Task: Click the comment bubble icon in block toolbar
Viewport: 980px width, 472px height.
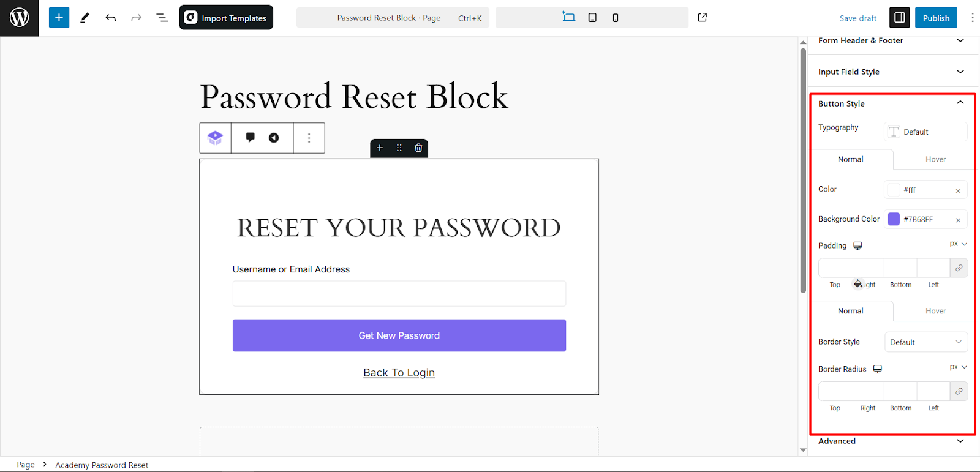Action: (250, 137)
